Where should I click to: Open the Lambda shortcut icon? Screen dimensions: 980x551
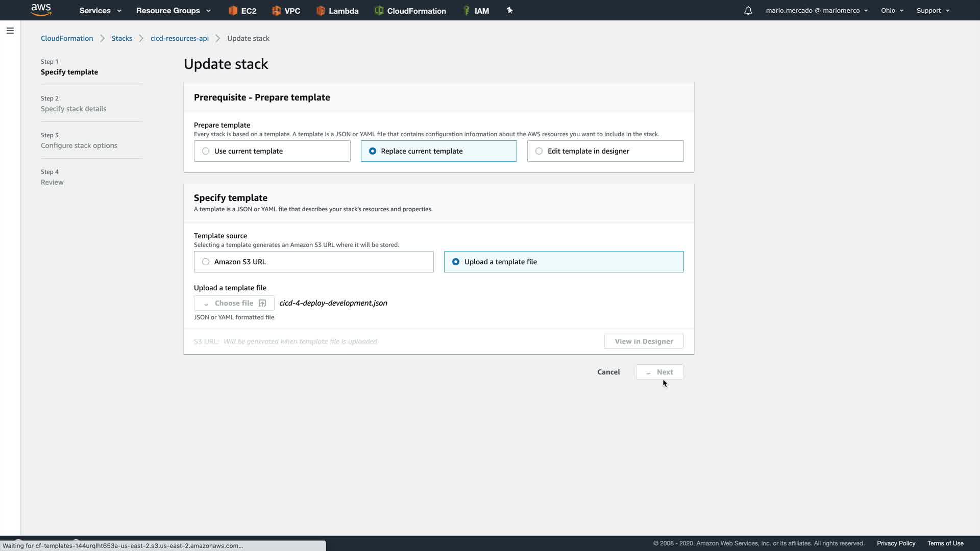[x=321, y=11]
